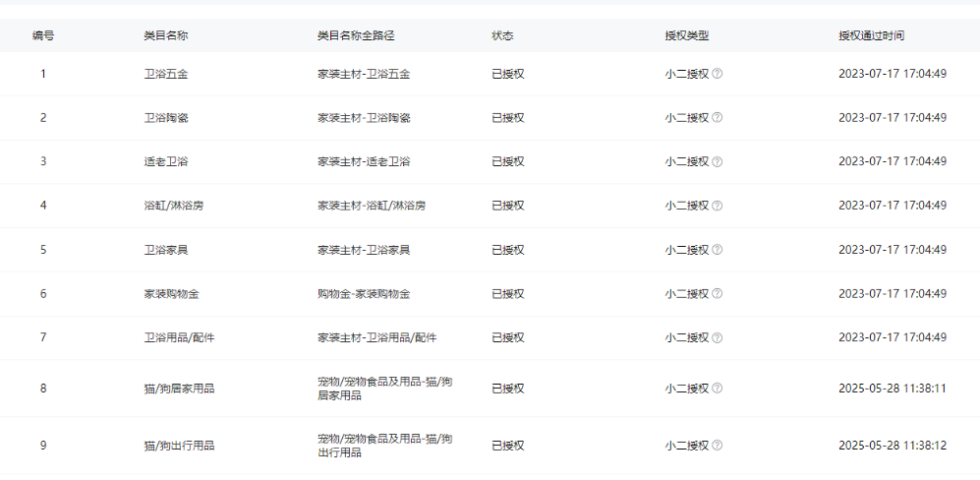Select category name 卫浴陶瓷
This screenshot has width=980, height=480.
click(165, 118)
